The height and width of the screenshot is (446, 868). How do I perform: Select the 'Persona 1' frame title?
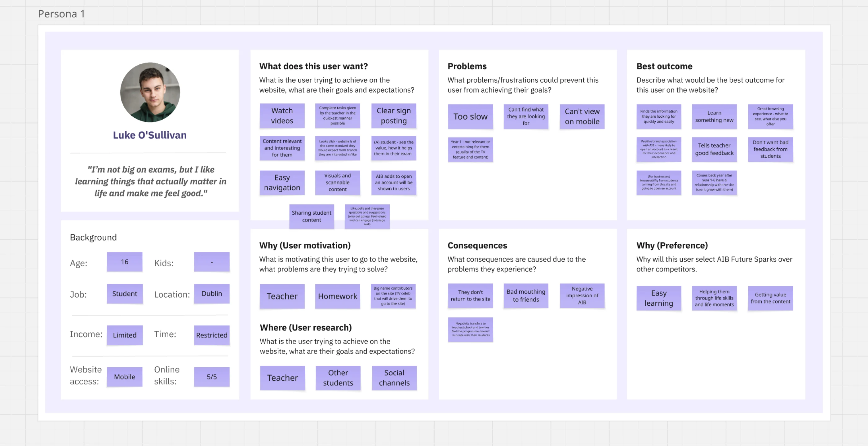pyautogui.click(x=61, y=14)
